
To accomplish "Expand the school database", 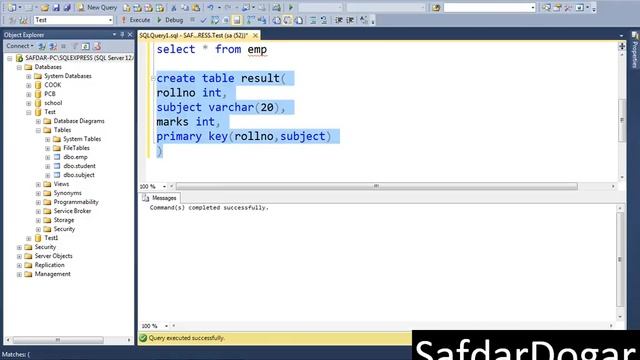I will [x=29, y=103].
